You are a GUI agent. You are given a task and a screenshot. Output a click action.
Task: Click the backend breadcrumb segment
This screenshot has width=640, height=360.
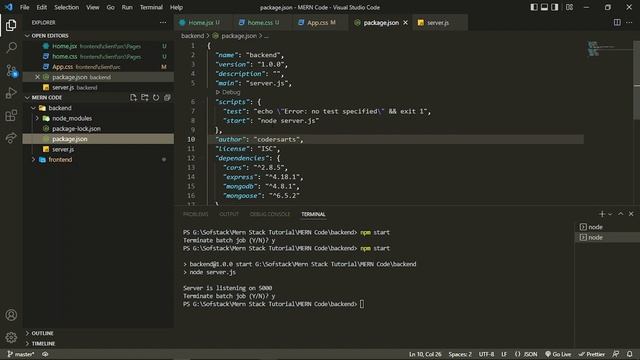pos(192,36)
